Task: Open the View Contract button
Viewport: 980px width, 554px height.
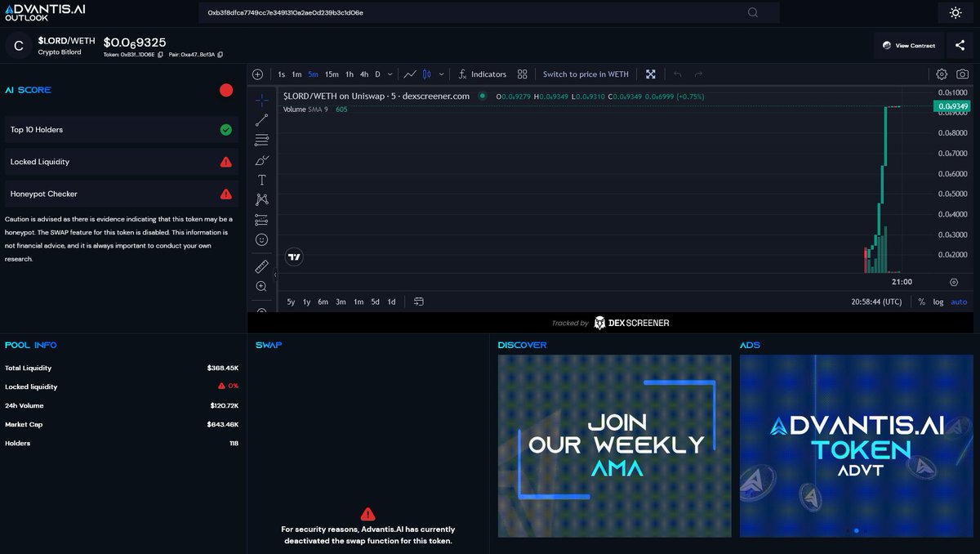Action: tap(909, 45)
